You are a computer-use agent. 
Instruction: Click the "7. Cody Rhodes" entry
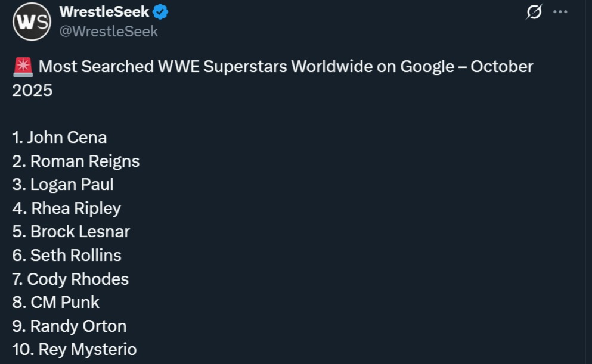tap(70, 279)
